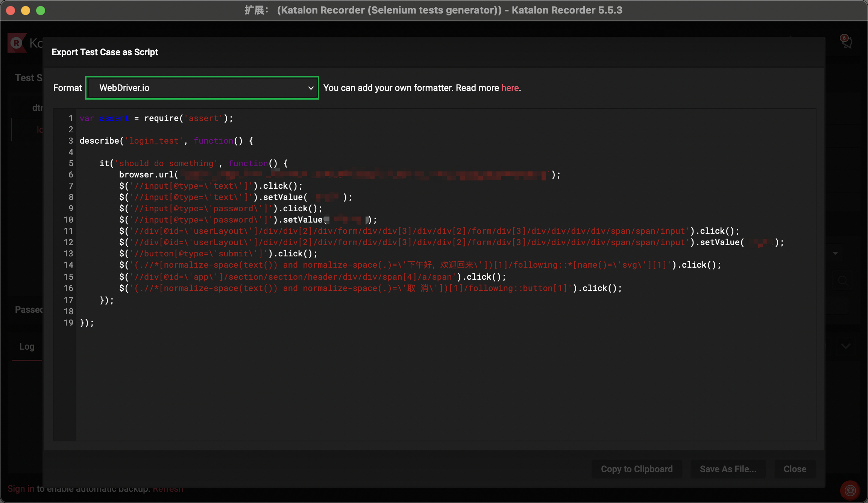This screenshot has height=503, width=868.
Task: Switch to the Log tab
Action: click(x=27, y=346)
